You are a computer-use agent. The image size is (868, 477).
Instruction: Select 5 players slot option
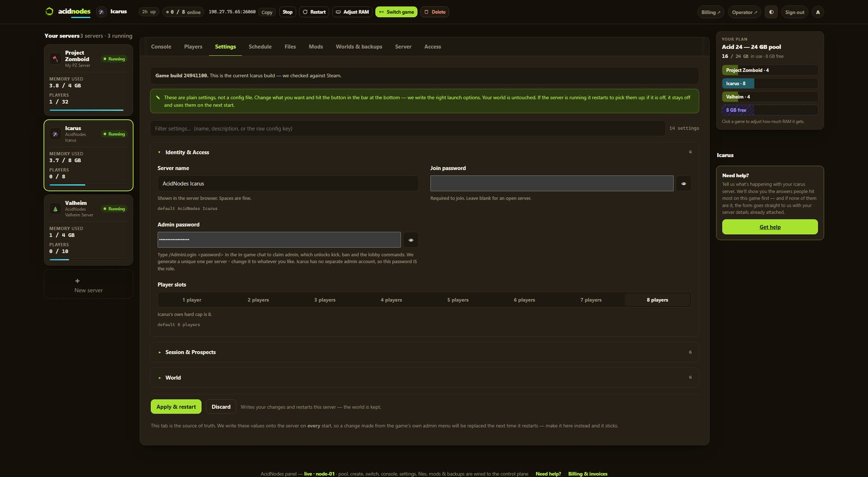point(458,300)
